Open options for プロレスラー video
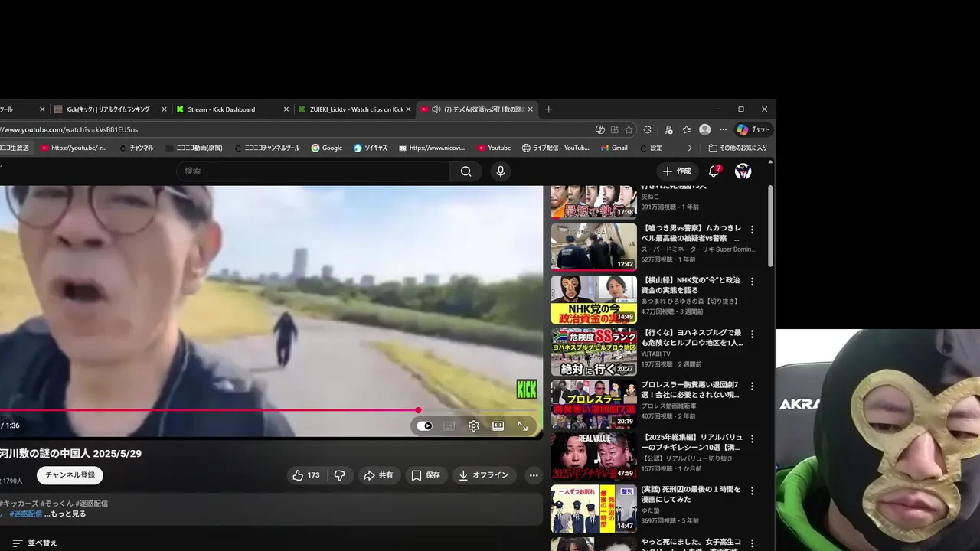Image resolution: width=980 pixels, height=551 pixels. click(752, 386)
